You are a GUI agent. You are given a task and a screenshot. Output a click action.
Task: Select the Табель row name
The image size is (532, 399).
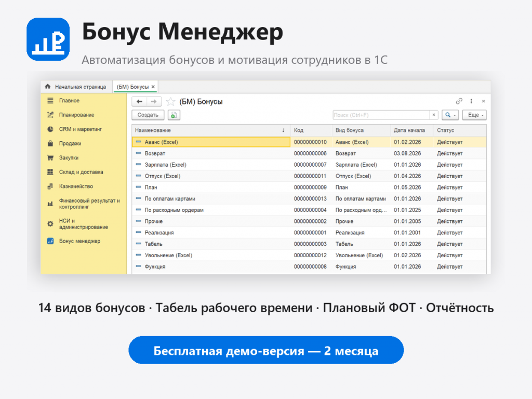click(x=153, y=244)
